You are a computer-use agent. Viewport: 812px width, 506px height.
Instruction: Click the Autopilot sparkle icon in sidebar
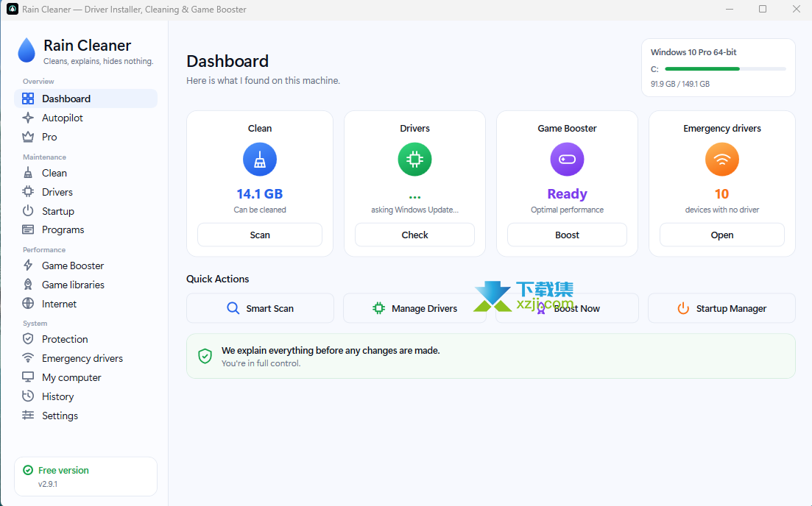[28, 118]
